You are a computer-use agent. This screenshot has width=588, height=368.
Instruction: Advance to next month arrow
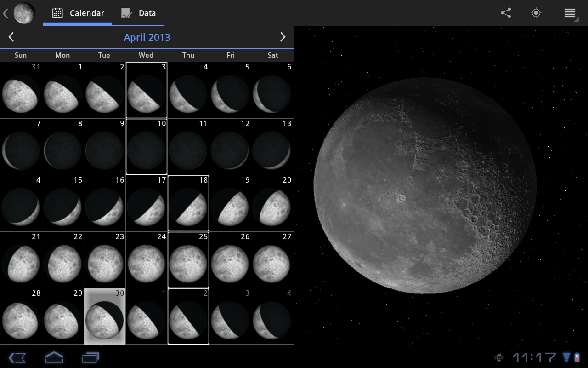tap(283, 37)
